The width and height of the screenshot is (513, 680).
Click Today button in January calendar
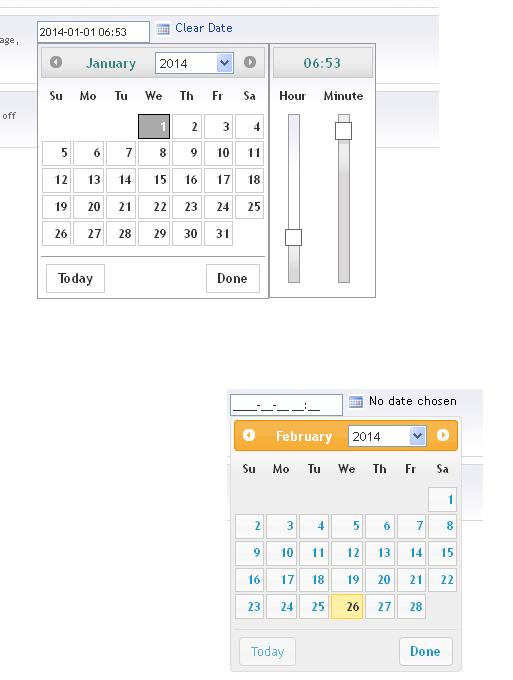pyautogui.click(x=75, y=278)
